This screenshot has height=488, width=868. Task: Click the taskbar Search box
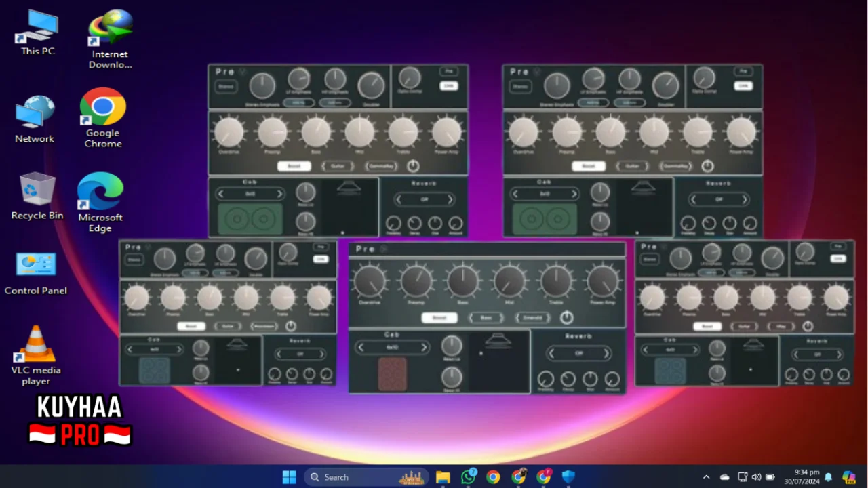pos(366,477)
